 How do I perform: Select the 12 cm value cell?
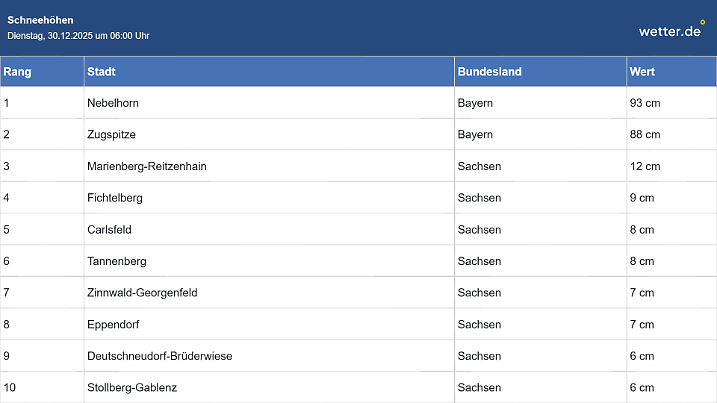644,166
